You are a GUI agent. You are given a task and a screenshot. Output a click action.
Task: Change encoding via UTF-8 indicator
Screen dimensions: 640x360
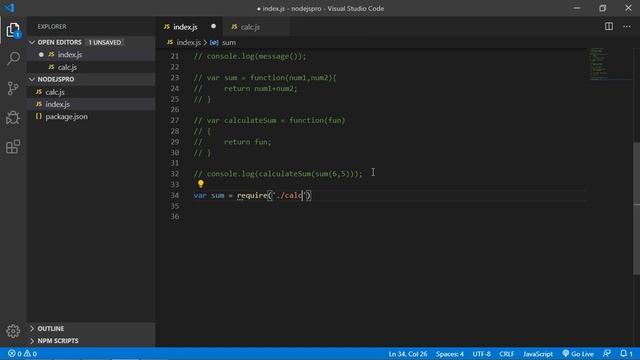click(x=481, y=353)
